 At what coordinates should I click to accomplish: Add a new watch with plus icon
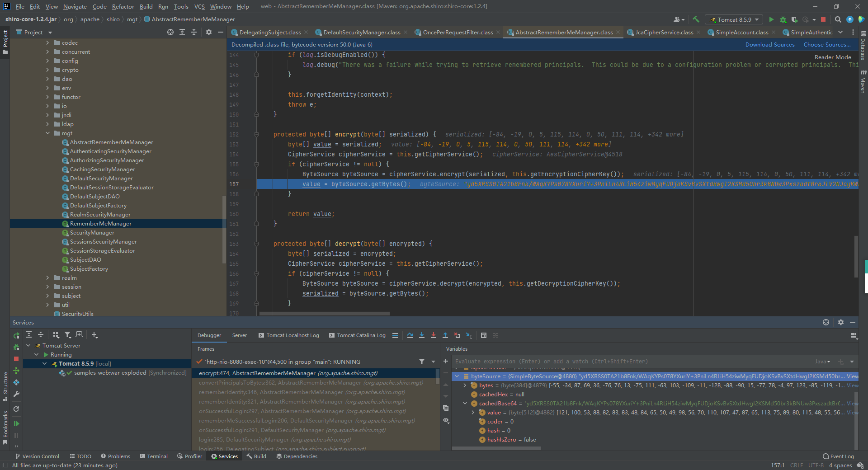point(446,361)
